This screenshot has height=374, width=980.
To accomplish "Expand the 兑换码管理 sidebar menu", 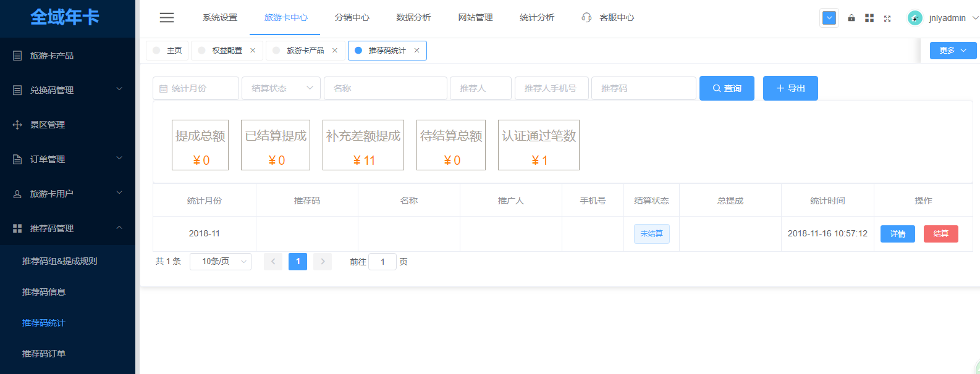I will pos(119,89).
